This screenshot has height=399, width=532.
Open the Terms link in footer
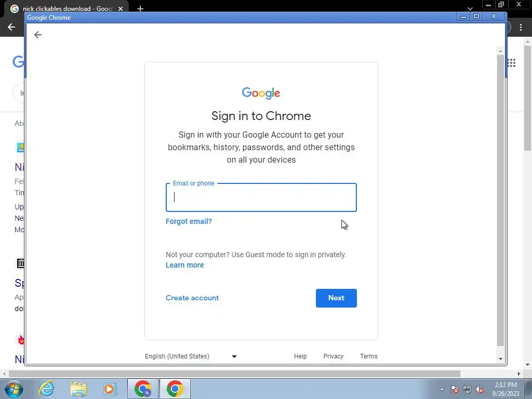click(x=369, y=356)
